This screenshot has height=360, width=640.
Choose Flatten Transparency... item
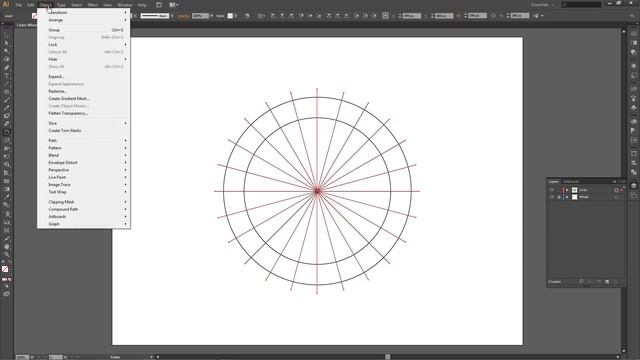tap(84, 113)
